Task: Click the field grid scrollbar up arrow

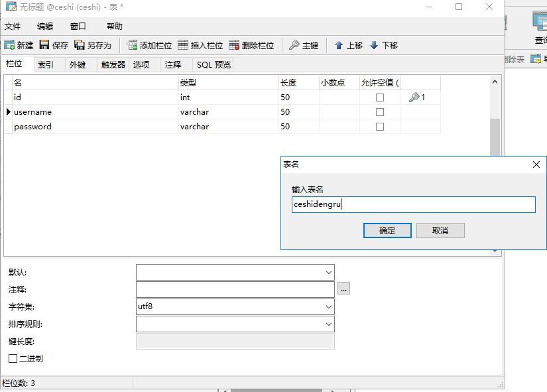Action: tap(495, 82)
